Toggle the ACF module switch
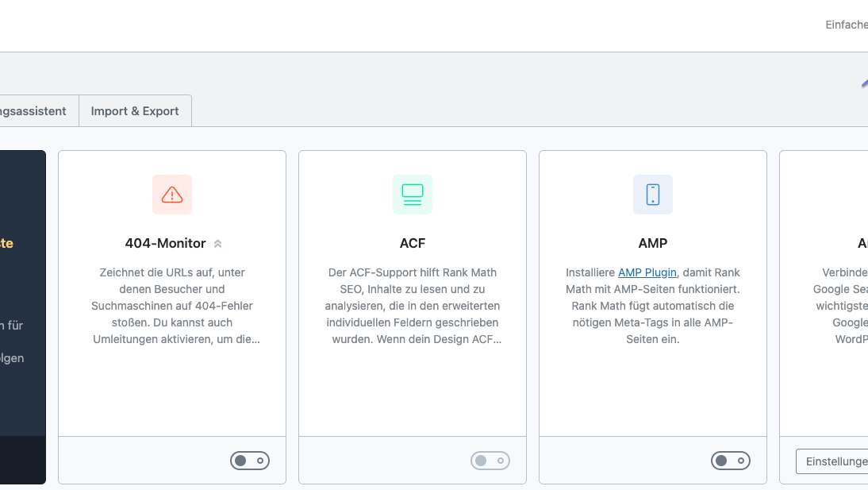 click(x=490, y=461)
